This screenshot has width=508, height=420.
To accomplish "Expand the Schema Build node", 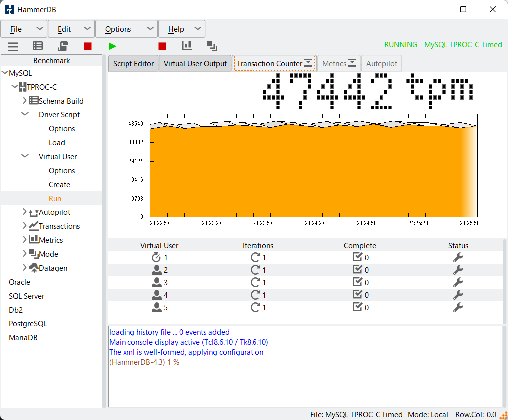I will (25, 101).
